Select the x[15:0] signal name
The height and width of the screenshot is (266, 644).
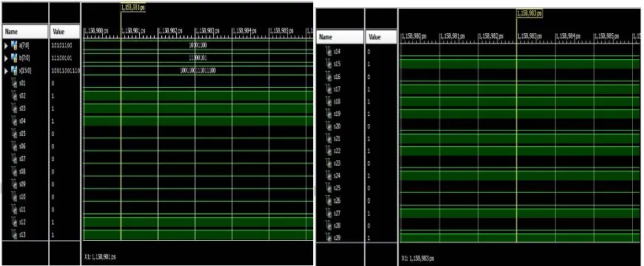24,70
